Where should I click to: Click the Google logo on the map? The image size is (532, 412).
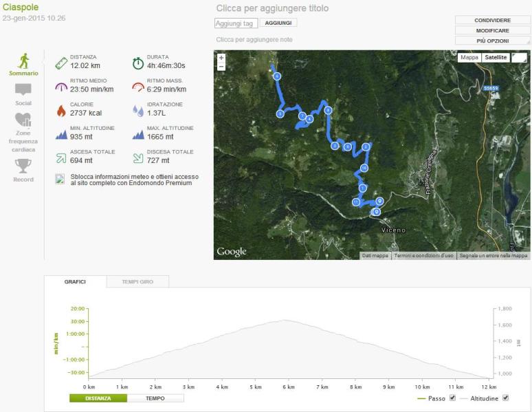click(232, 252)
